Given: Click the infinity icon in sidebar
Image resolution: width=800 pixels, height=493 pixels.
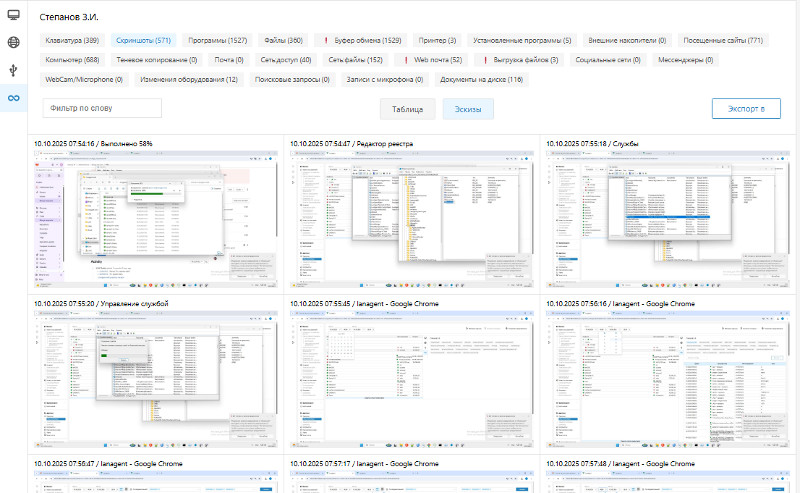Looking at the screenshot, I should (13, 97).
